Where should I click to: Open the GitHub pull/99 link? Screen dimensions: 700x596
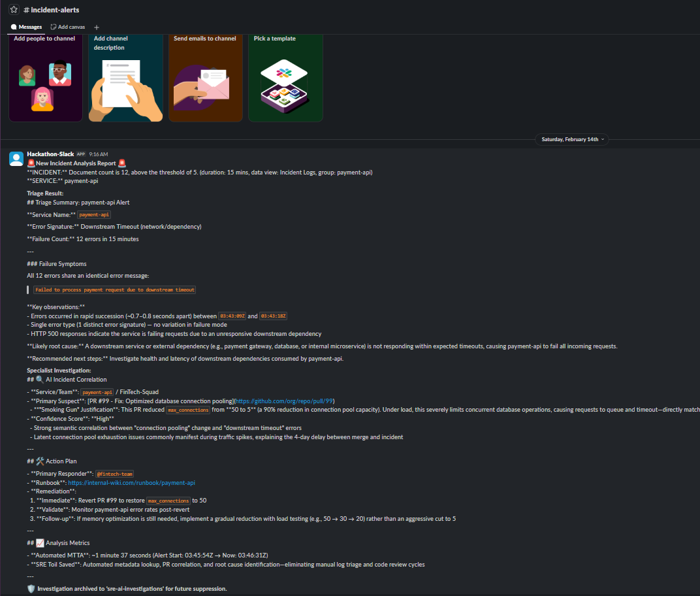284,401
